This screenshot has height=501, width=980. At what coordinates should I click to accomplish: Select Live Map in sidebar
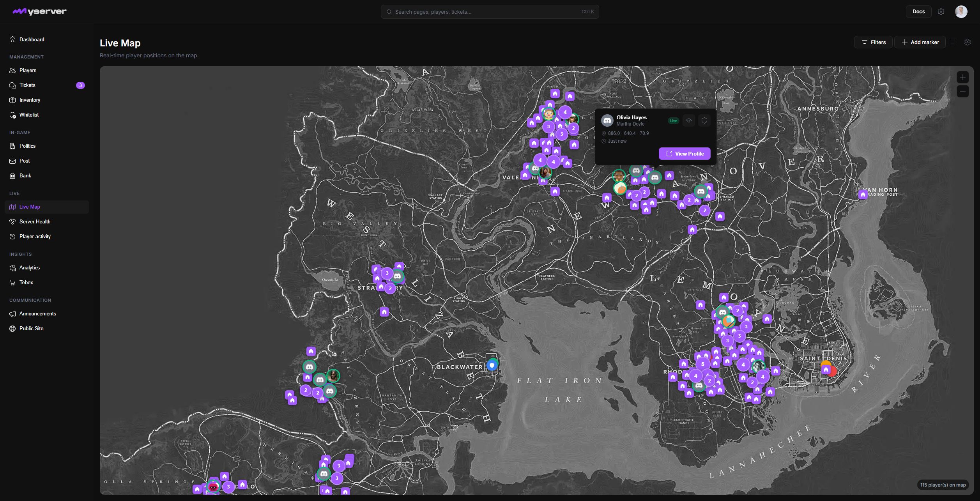pyautogui.click(x=47, y=207)
